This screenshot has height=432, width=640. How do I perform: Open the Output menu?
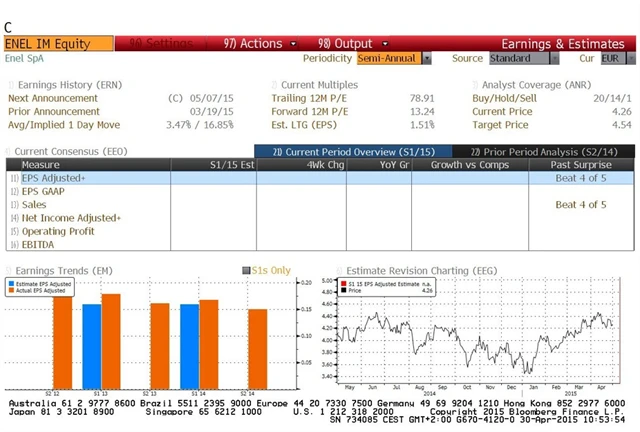pyautogui.click(x=344, y=44)
